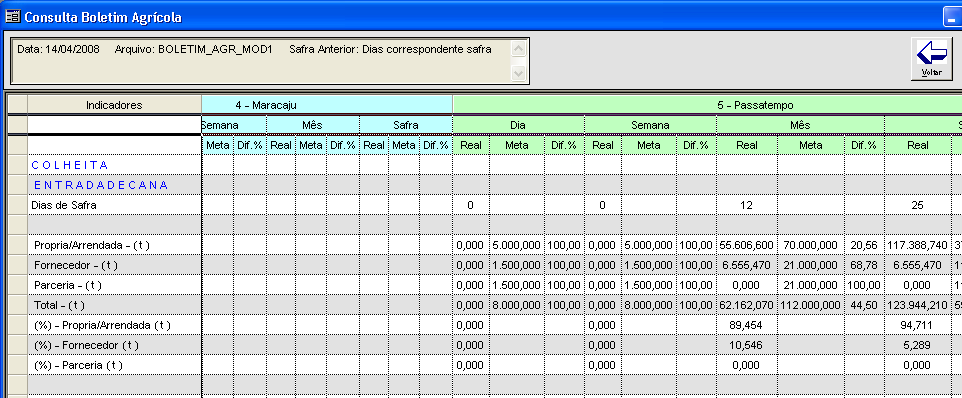Select the Dias de Safra row label
Screen dimensions: 962x398
64,205
